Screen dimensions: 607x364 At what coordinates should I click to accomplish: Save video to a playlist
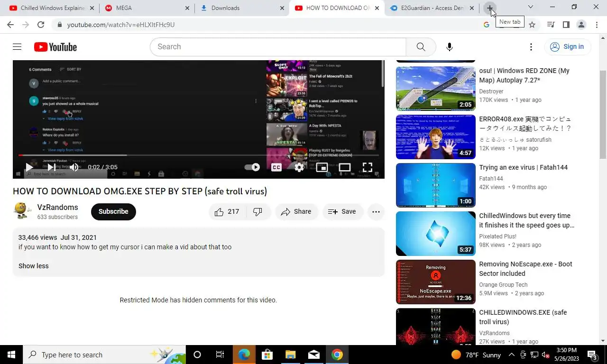coord(342,212)
